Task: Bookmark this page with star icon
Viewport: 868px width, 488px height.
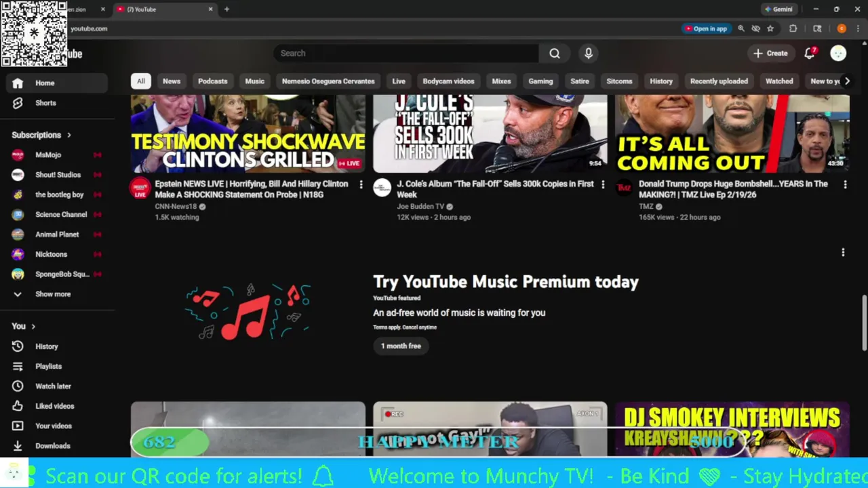Action: pos(770,28)
